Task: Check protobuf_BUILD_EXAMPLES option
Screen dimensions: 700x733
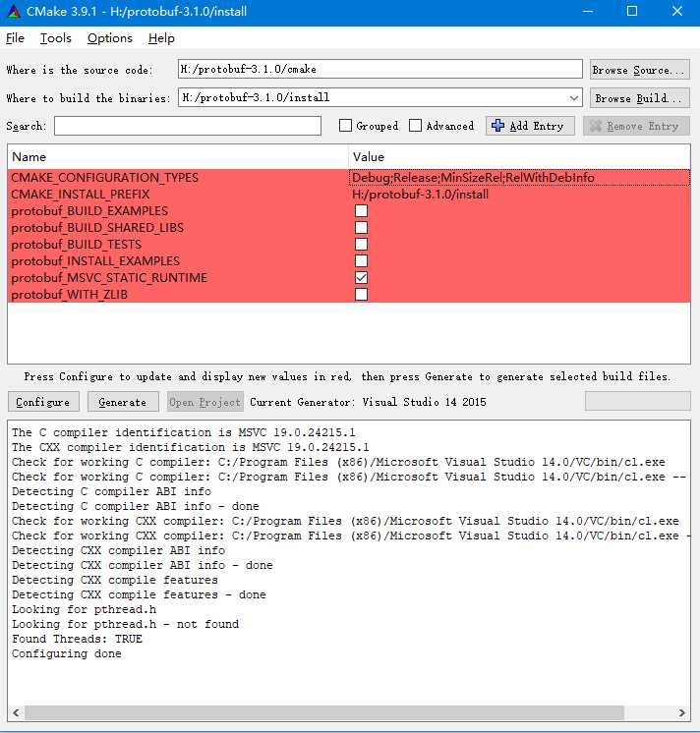Action: point(361,211)
